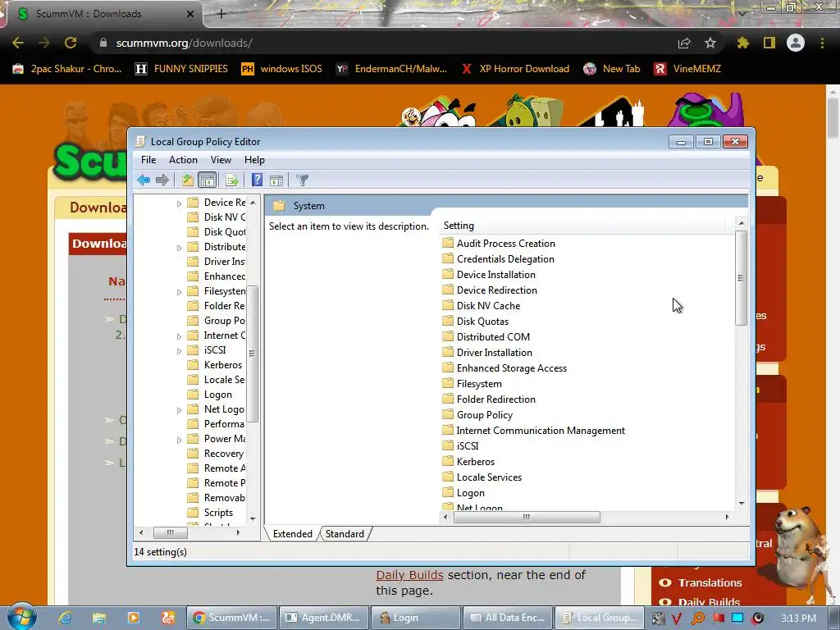The height and width of the screenshot is (630, 840).
Task: Click the settings list vertical scrollbar thumb
Action: 741,278
